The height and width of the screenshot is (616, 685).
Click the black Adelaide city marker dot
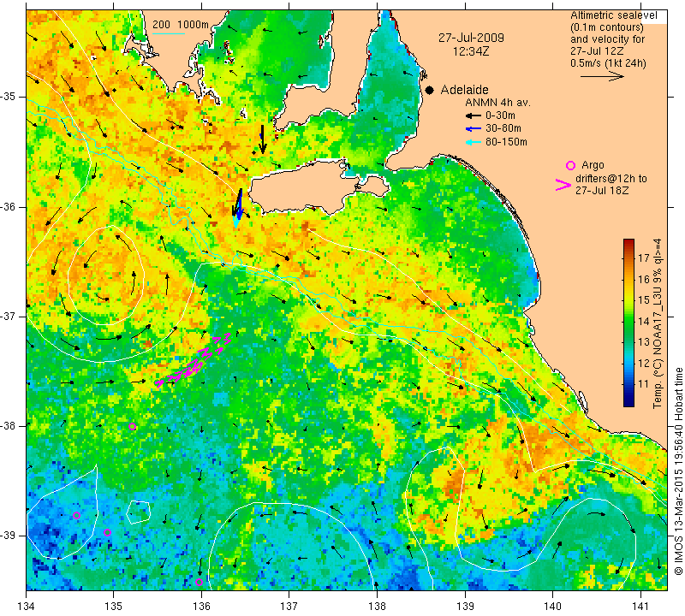(x=430, y=90)
